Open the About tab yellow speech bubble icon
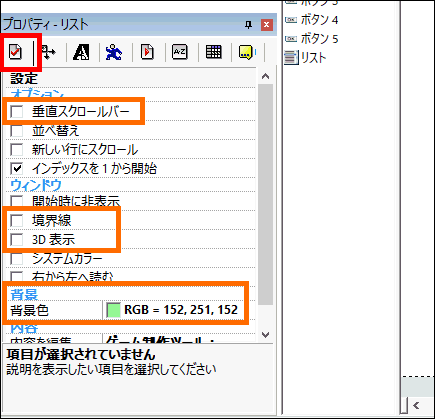The height and width of the screenshot is (419, 435). coord(247,52)
